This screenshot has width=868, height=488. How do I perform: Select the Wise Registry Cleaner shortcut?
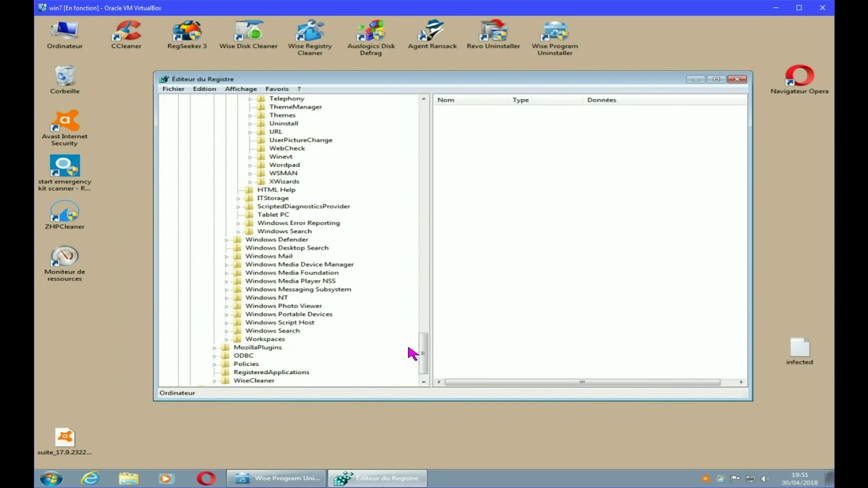tap(310, 38)
